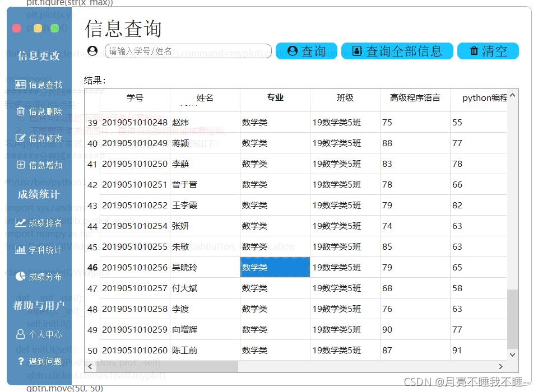Click the question mark icon beside 遇到问题

(x=21, y=361)
